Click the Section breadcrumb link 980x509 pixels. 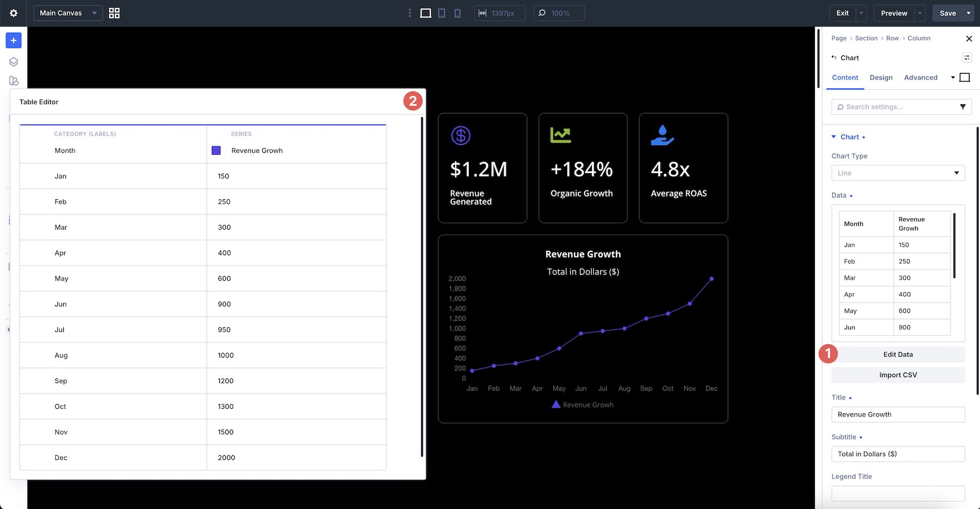pyautogui.click(x=866, y=38)
